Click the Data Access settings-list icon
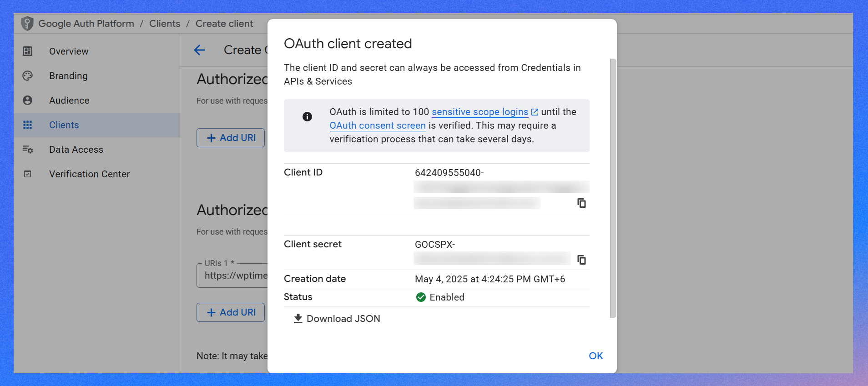The height and width of the screenshot is (386, 868). (x=28, y=150)
